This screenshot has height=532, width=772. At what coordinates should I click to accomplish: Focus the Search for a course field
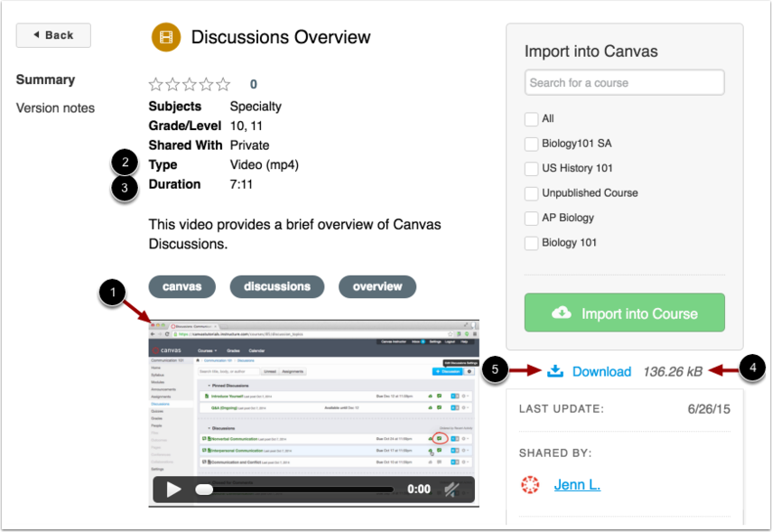[x=624, y=82]
